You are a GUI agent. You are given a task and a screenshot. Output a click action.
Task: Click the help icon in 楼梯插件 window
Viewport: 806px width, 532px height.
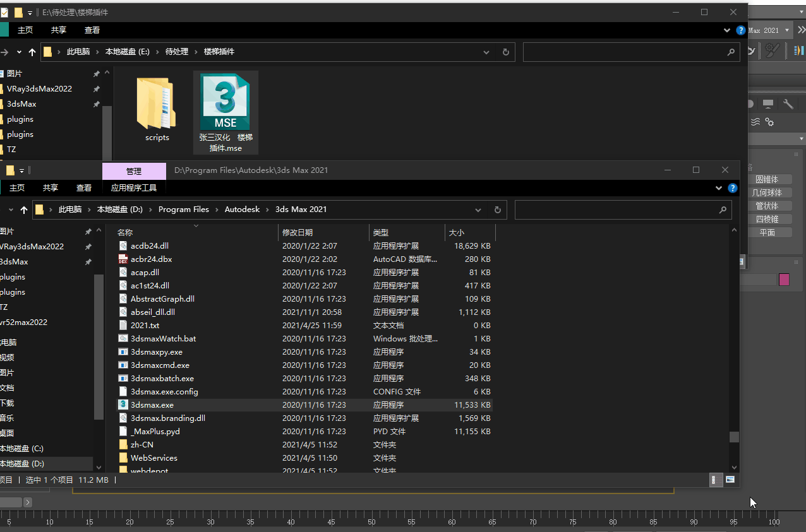pos(740,30)
